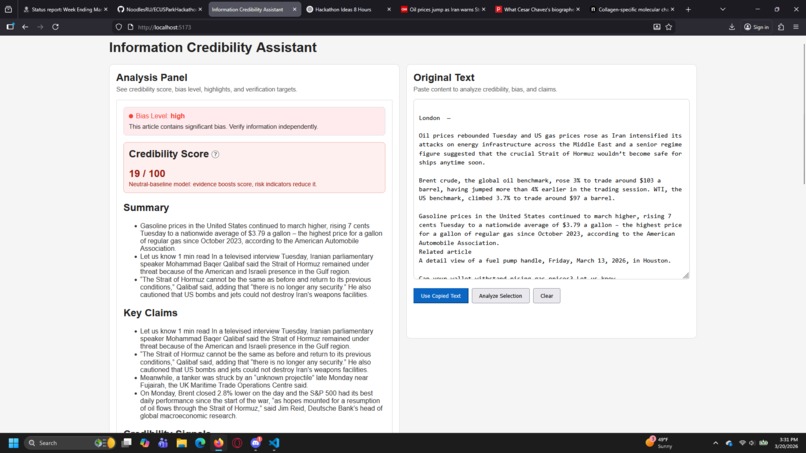Open the Extensions puzzle icon
Screen dimensions: 806x453
point(781,27)
